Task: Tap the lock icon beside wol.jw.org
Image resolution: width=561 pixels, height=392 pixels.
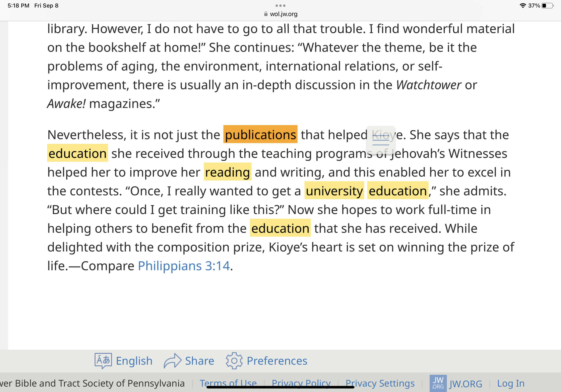Action: 266,14
